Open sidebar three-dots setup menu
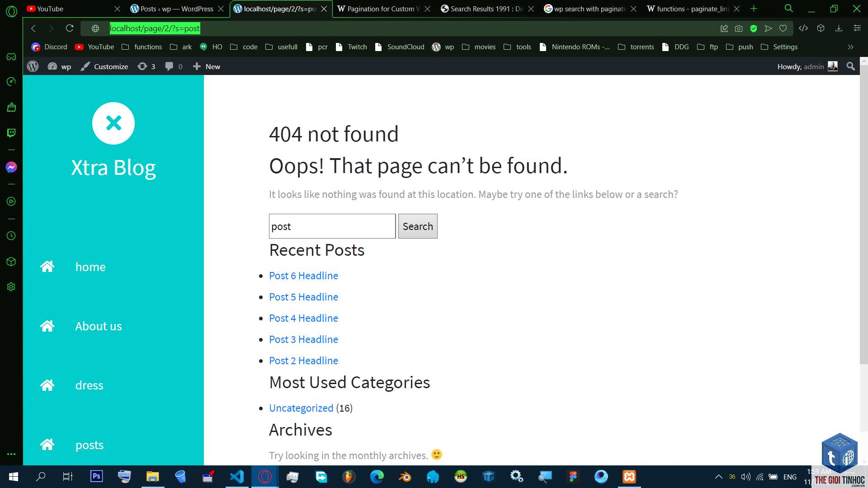868x488 pixels. coord(11,454)
